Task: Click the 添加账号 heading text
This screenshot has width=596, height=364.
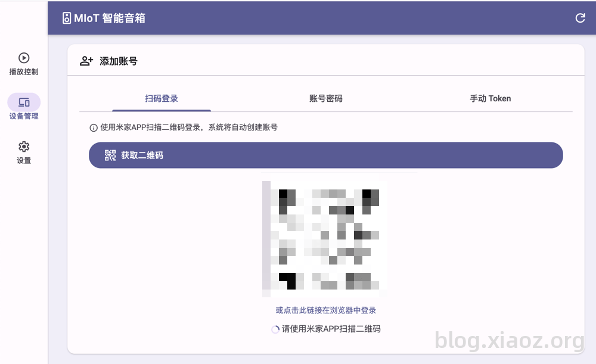Action: click(118, 61)
